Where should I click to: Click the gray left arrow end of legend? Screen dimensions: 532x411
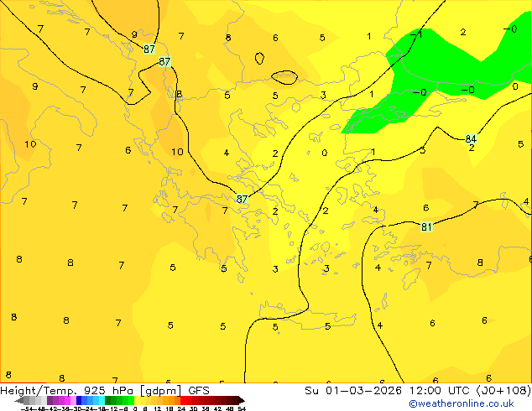click(18, 401)
